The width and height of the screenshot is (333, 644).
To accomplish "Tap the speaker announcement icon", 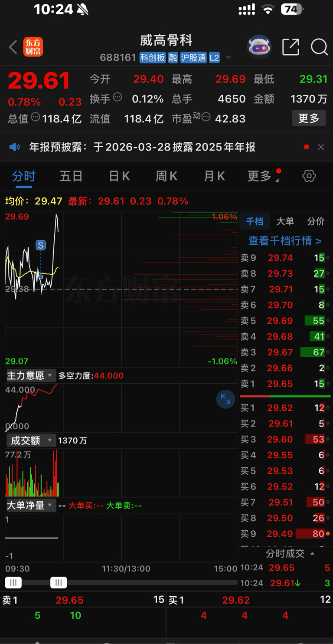I will (15, 147).
